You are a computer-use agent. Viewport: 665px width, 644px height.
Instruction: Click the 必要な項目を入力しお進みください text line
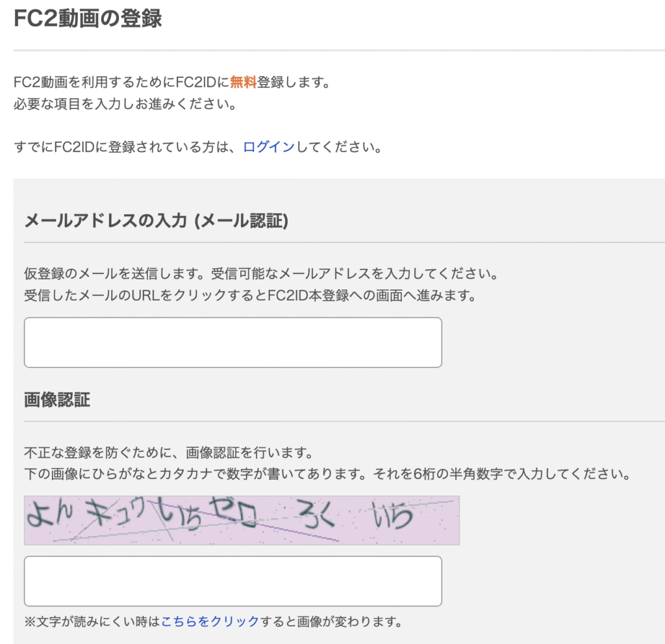(x=125, y=104)
